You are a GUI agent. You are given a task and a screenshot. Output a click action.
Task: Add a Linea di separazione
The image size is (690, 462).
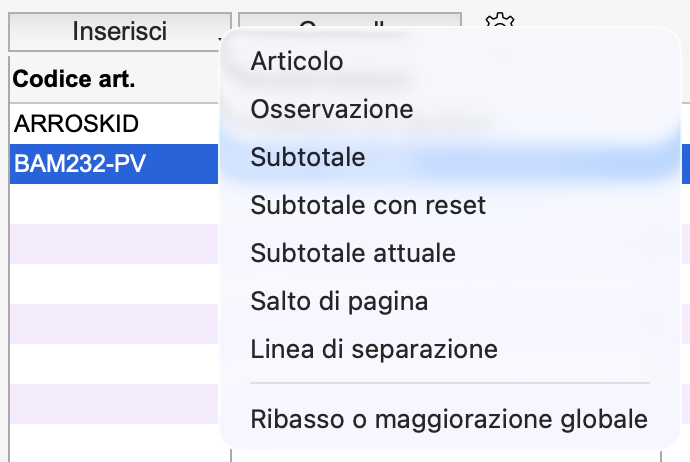374,349
